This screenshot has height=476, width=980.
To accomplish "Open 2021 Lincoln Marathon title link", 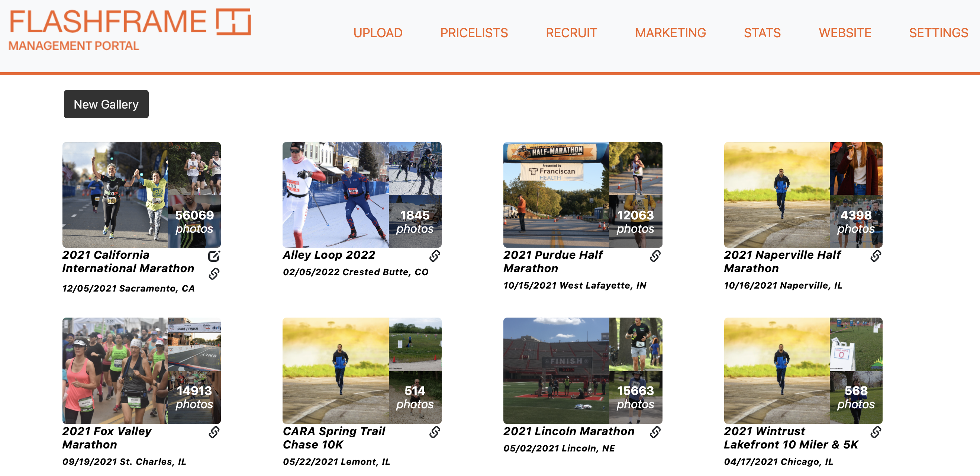I will pyautogui.click(x=568, y=431).
